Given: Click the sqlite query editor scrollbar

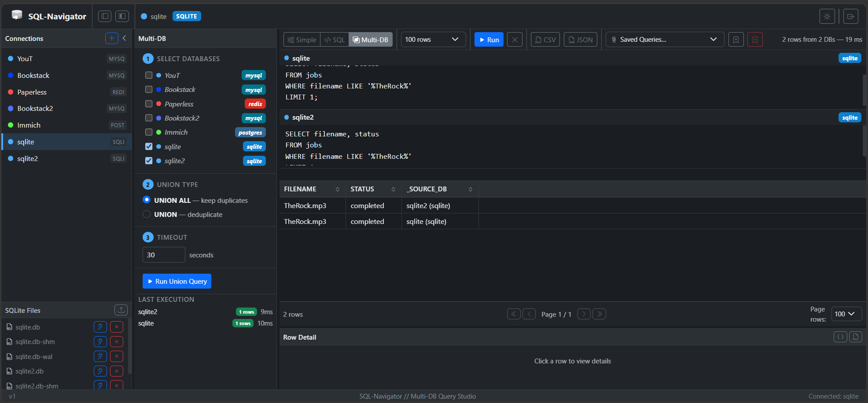Looking at the screenshot, I should coord(864,90).
